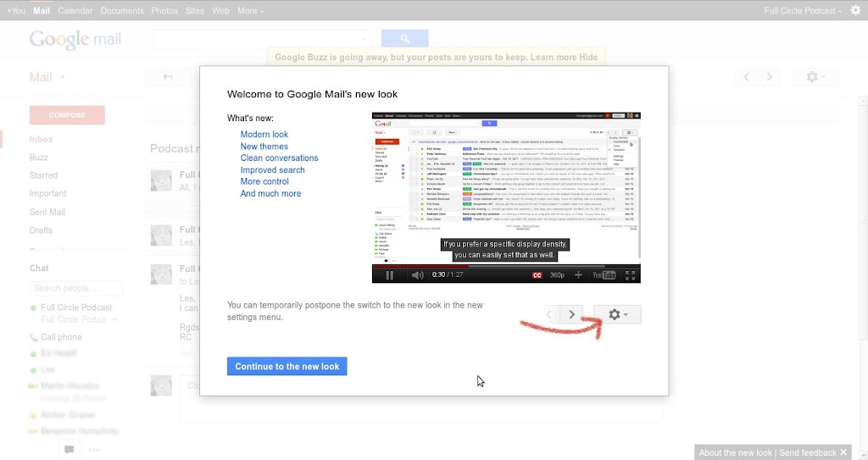Open the Improved search link
Image resolution: width=868 pixels, height=460 pixels.
(x=272, y=170)
